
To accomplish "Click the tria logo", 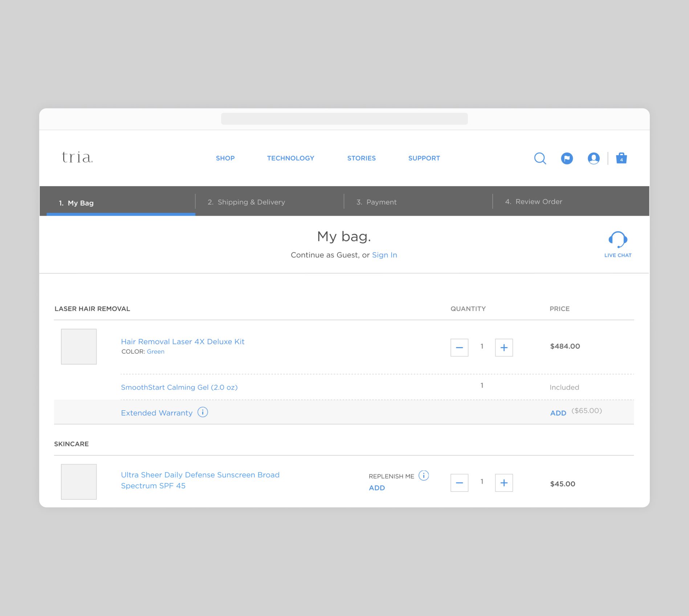I will point(77,157).
